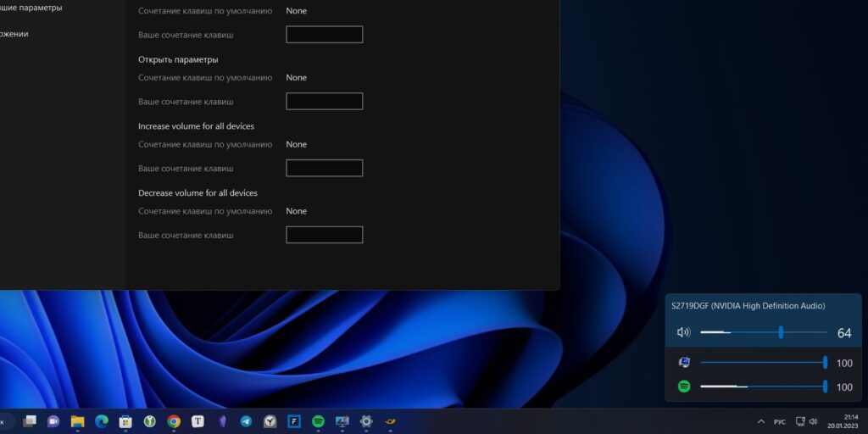Click the 'Decrease volume for all devices' heading
This screenshot has width=868, height=434.
pyautogui.click(x=198, y=192)
